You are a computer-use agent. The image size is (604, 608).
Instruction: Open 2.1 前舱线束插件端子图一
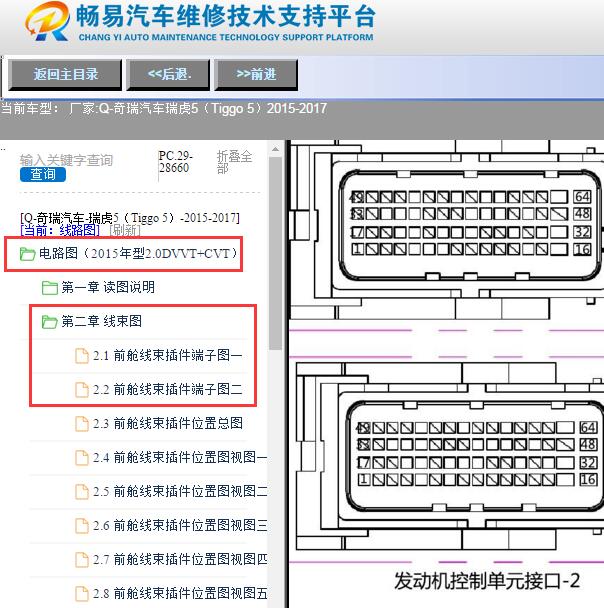167,355
